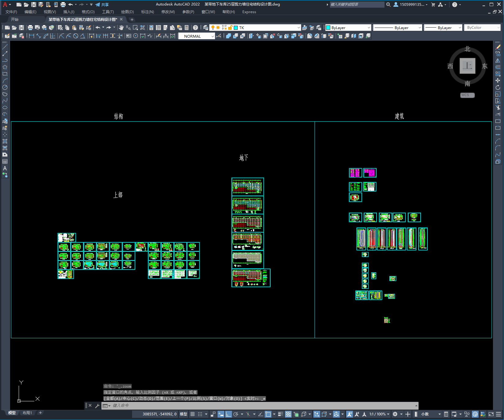Viewport: 504px width, 420px height.
Task: Toggle clean screen in status bar
Action: (491, 414)
